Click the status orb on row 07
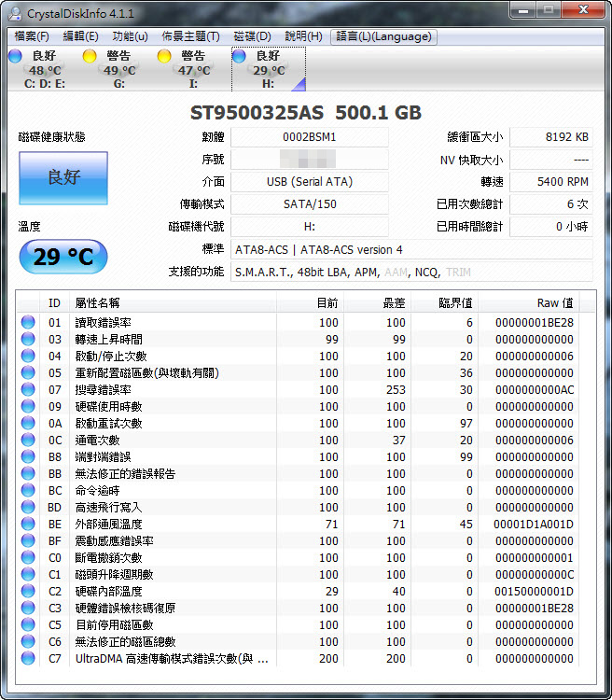This screenshot has height=700, width=612. point(28,389)
